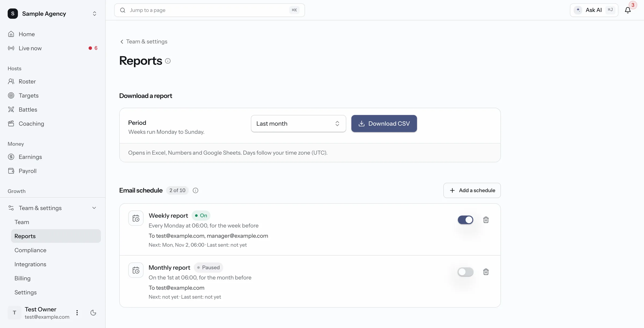Click the Jump to a page search field

pyautogui.click(x=209, y=10)
